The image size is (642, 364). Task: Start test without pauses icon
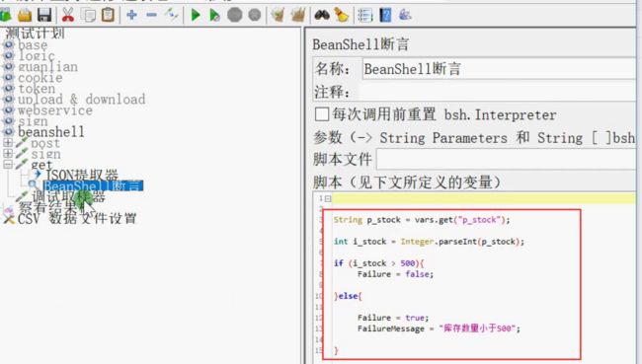pyautogui.click(x=214, y=15)
